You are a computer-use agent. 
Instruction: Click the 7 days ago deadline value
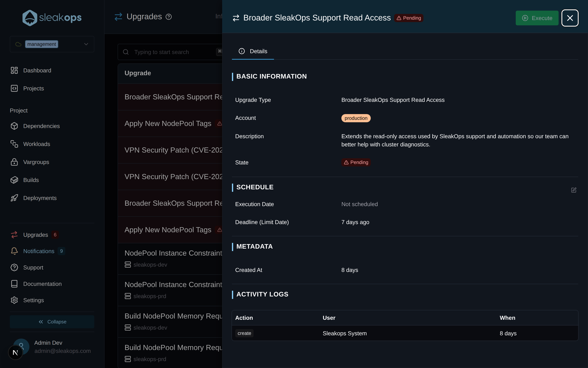(355, 222)
